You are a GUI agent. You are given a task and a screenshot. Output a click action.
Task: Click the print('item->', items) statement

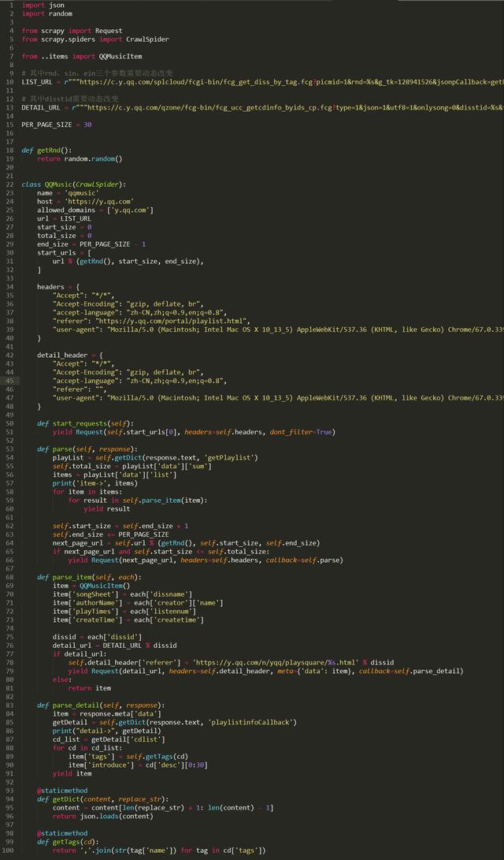(x=95, y=483)
